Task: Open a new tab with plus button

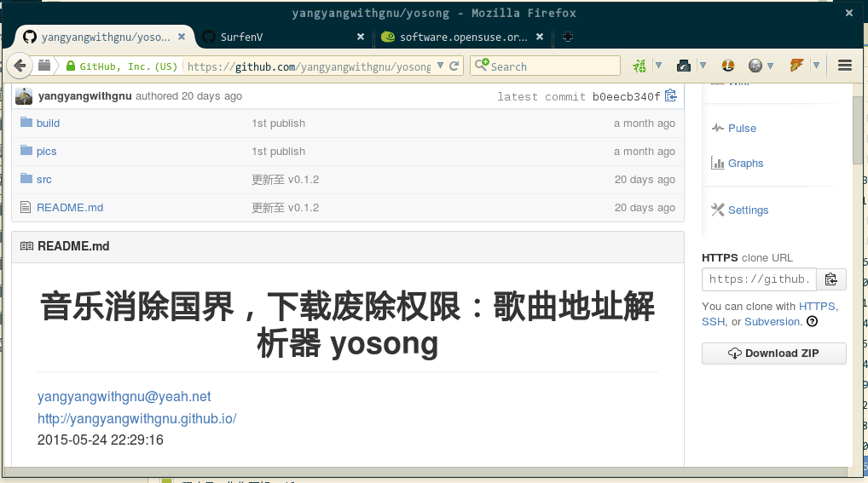Action: 567,37
